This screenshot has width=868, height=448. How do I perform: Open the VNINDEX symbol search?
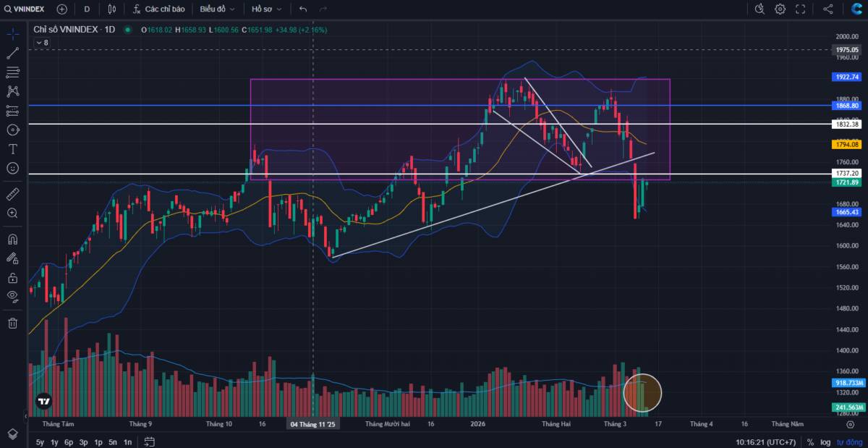click(x=24, y=9)
